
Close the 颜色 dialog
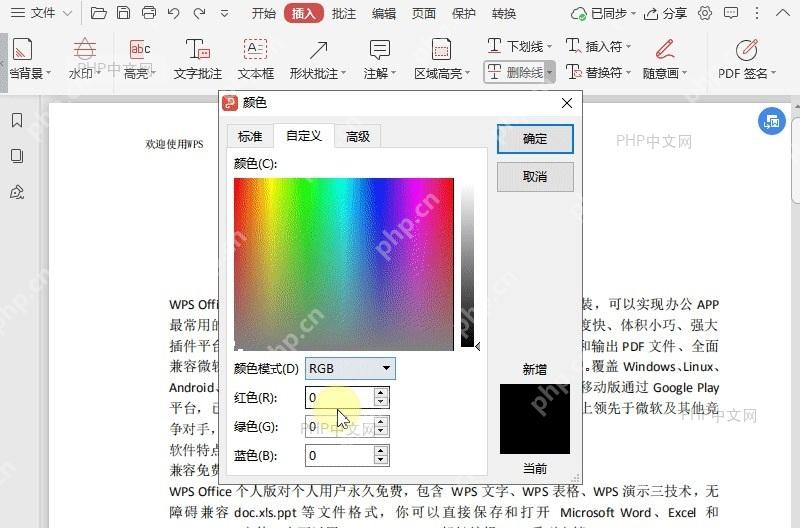click(566, 103)
